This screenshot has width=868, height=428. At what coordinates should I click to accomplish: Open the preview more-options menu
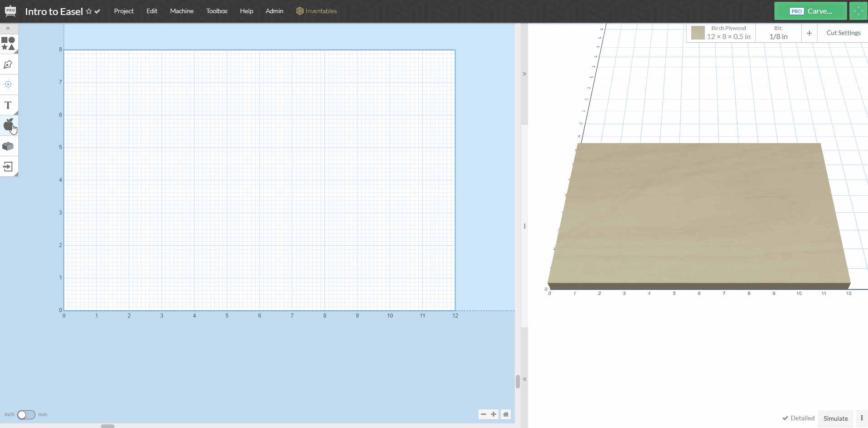[862, 418]
